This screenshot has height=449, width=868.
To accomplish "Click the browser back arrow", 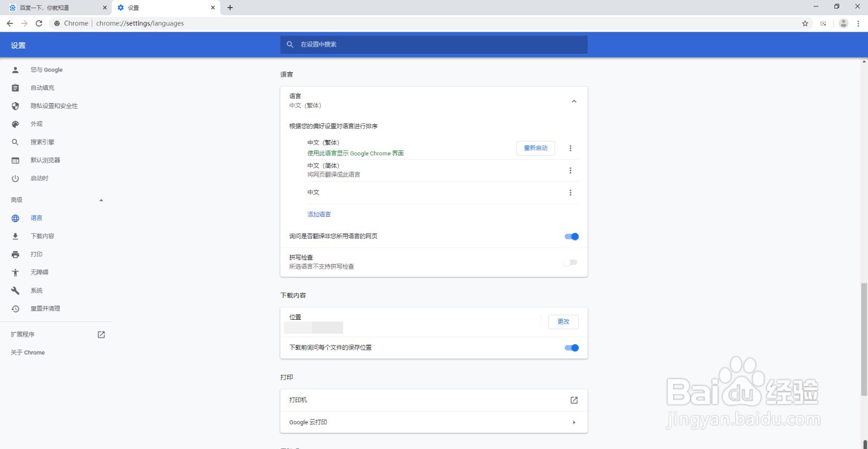I will pyautogui.click(x=10, y=23).
